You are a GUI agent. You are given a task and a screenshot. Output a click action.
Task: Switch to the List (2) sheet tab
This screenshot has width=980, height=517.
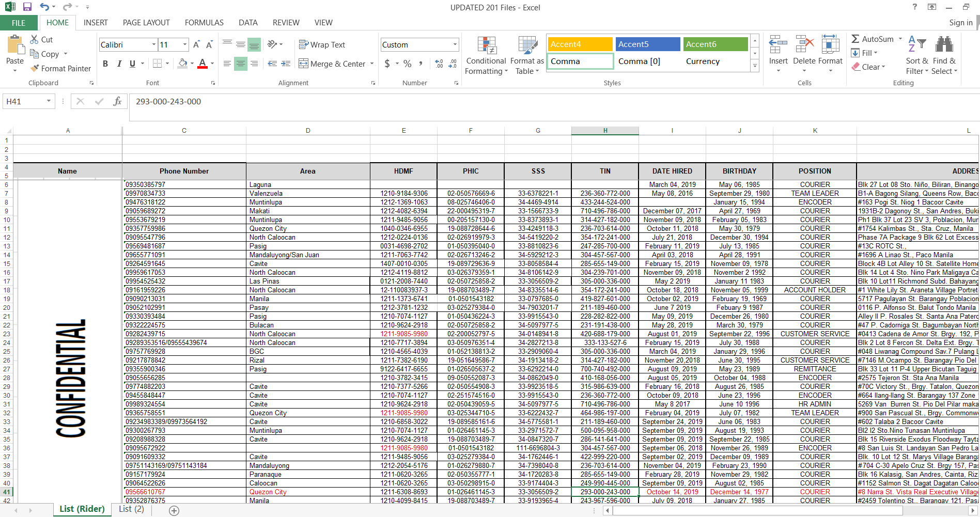pos(131,509)
